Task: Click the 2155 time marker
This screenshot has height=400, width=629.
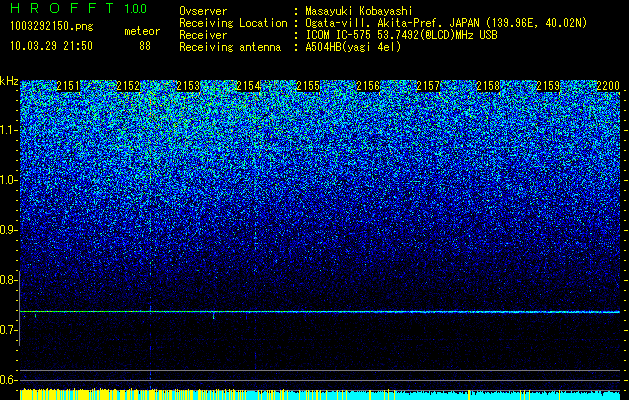Action: [x=308, y=86]
